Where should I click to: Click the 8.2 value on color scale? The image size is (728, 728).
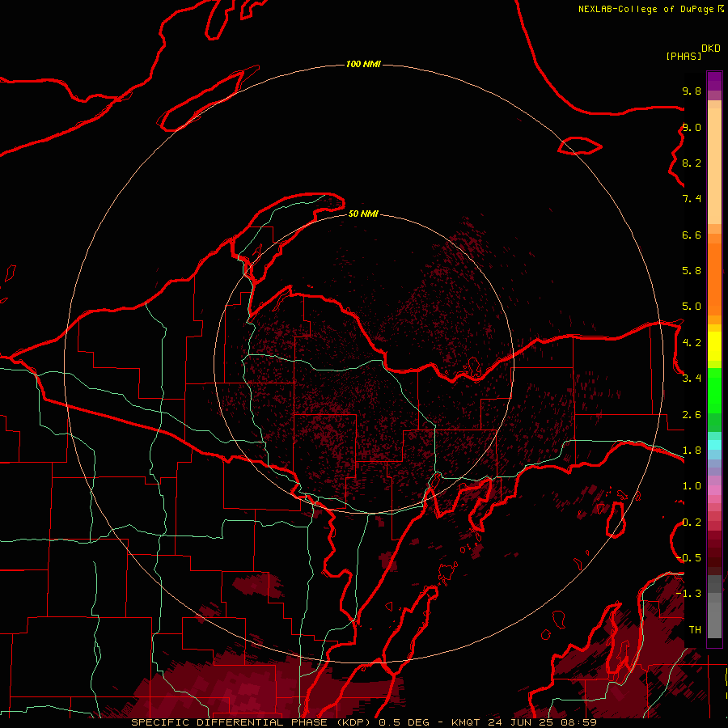click(692, 163)
